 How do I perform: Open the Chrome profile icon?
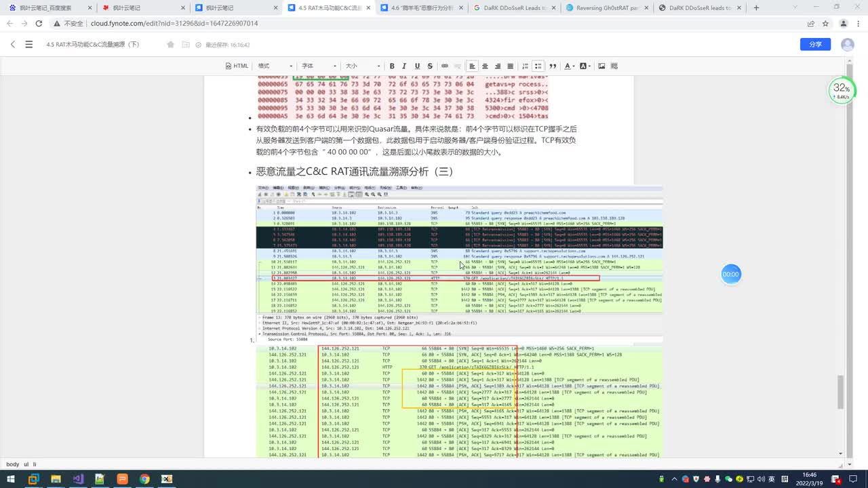[843, 23]
